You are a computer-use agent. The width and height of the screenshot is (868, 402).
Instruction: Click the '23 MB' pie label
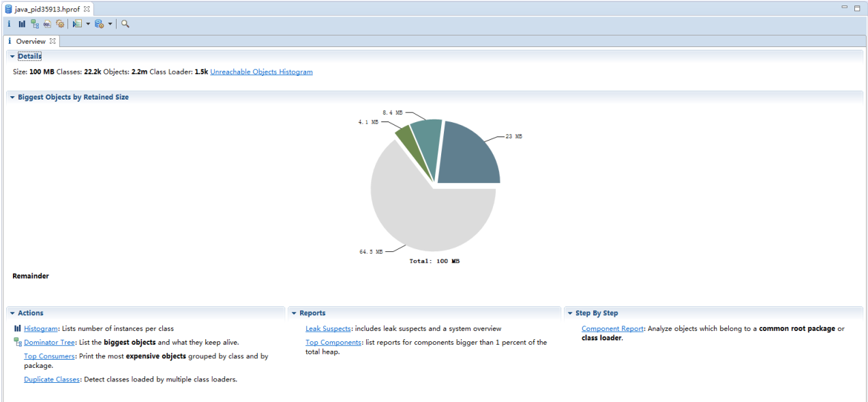(514, 137)
